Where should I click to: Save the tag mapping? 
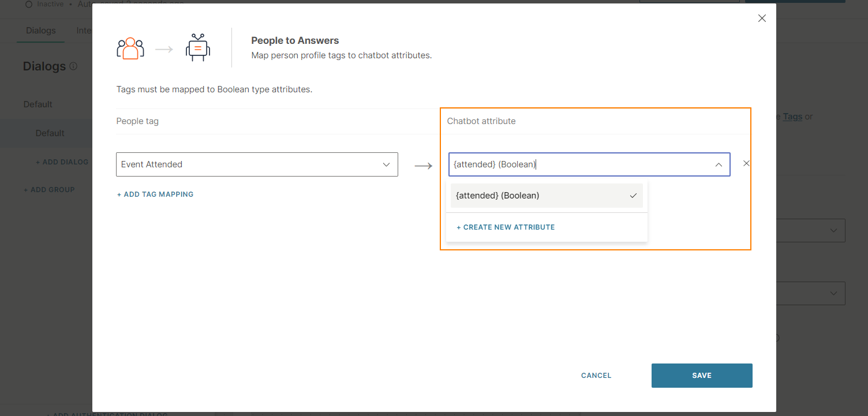coord(701,376)
